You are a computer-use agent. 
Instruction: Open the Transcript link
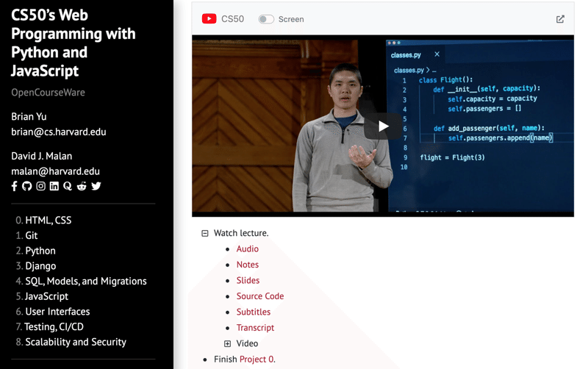255,328
